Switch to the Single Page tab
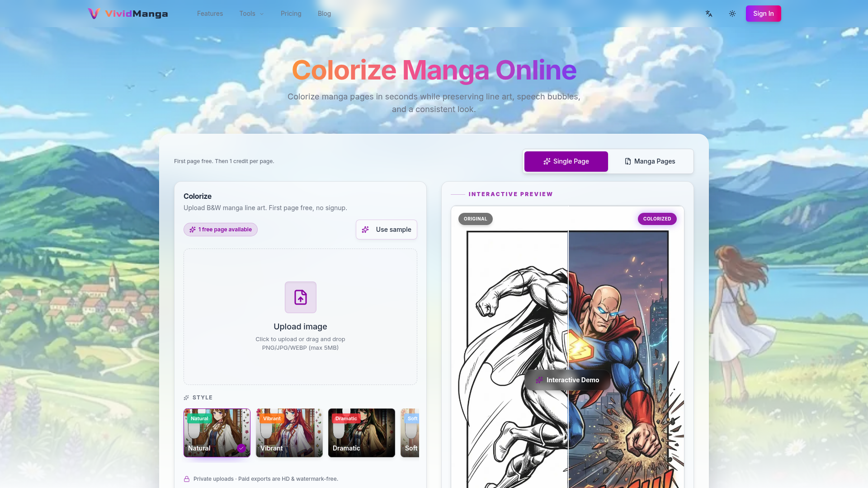This screenshot has height=488, width=868. click(x=566, y=161)
